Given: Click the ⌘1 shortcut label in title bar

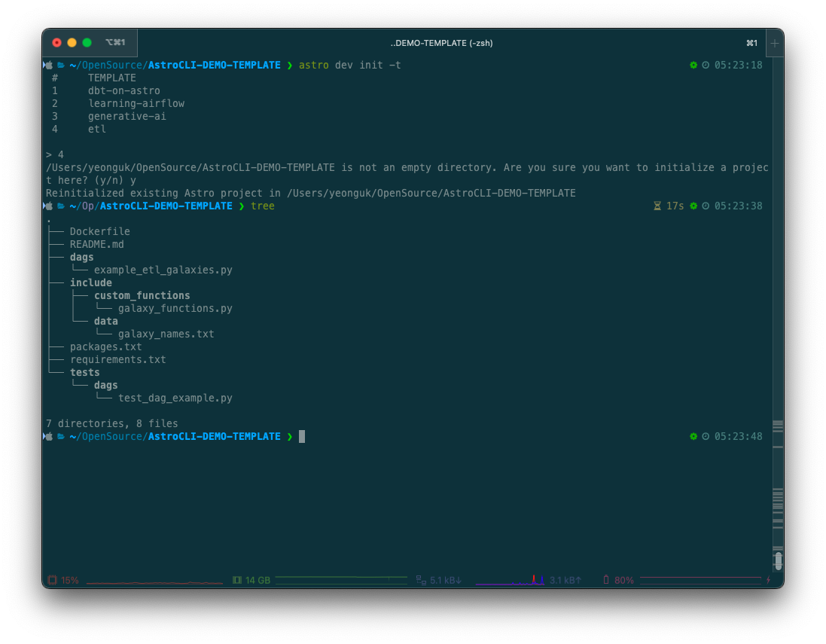Looking at the screenshot, I should pyautogui.click(x=751, y=43).
